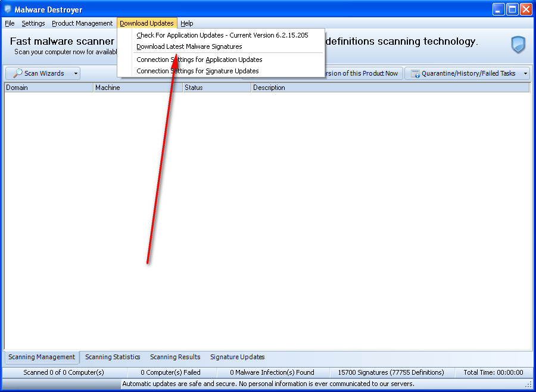This screenshot has height=392, width=536.
Task: Click the Malware Destroyer title bar icon
Action: 8,10
